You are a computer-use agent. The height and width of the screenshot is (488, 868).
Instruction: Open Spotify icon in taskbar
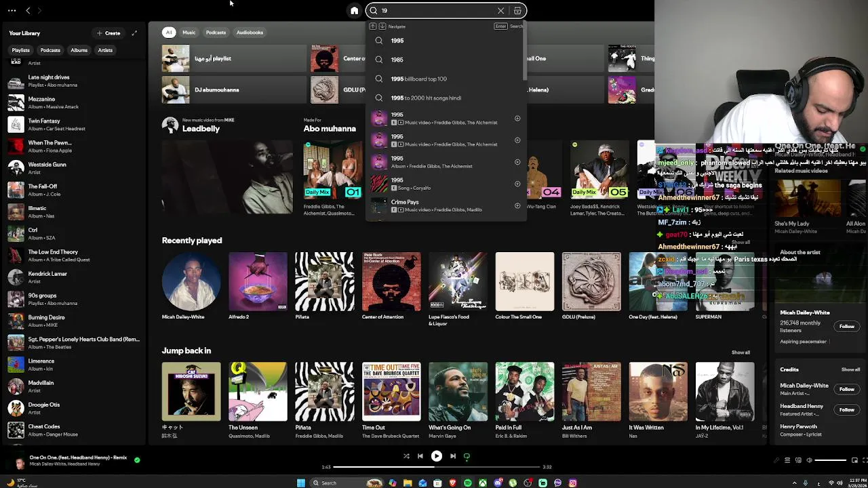point(467,483)
